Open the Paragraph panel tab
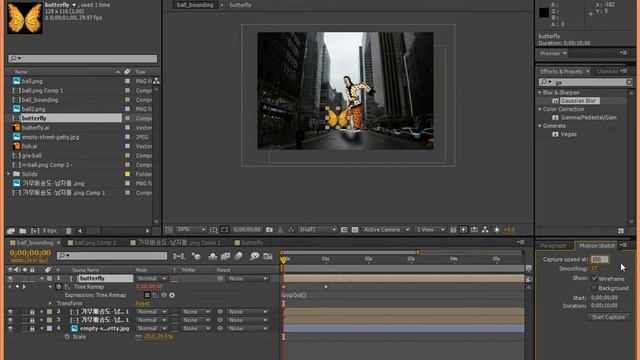Screen dimensions: 640x360 553,246
